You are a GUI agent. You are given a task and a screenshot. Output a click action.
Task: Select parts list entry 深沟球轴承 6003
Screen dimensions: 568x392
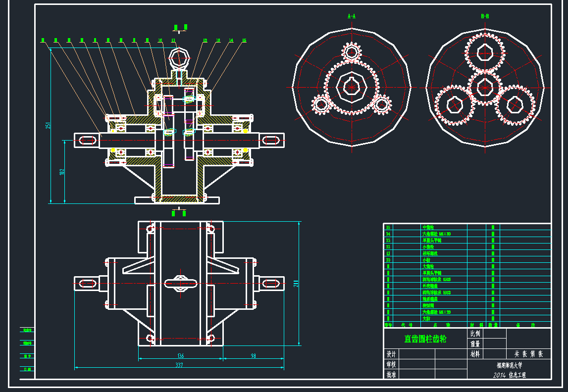point(436,293)
